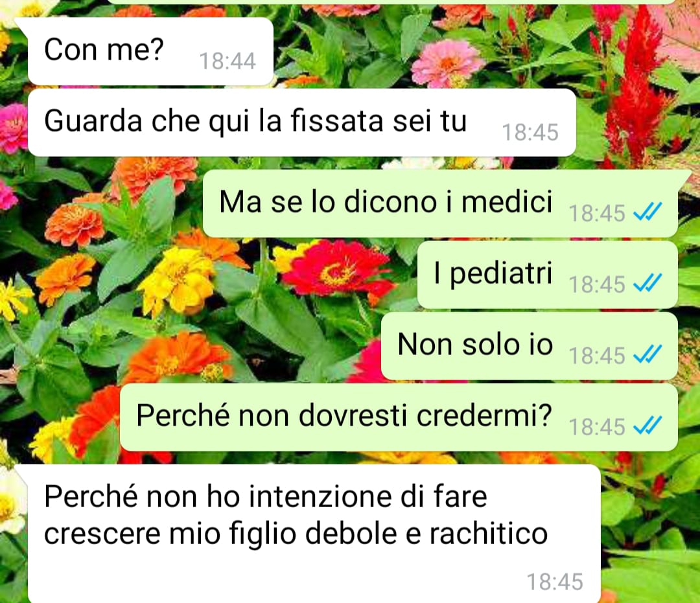Tap the timestamp beside 'I pediatri'
The image size is (700, 603).
(596, 284)
